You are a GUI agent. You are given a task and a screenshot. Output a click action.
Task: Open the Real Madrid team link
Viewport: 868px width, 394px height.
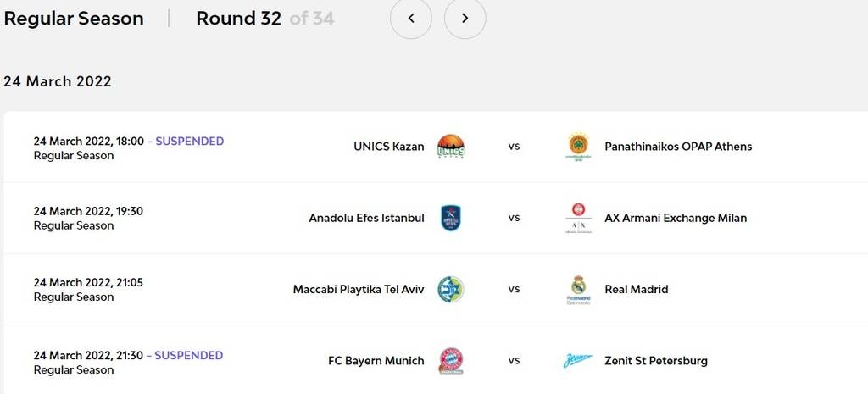(x=636, y=290)
